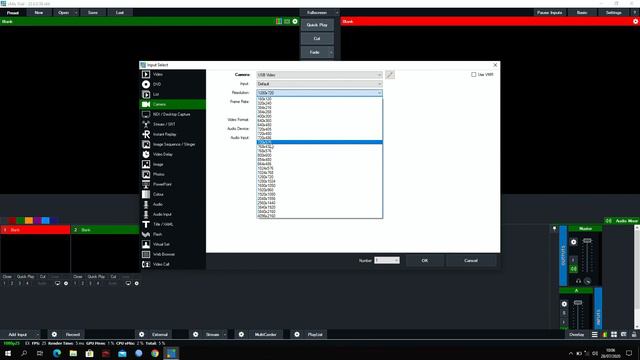Click the Pause Inputs button
640x360 pixels.
coord(549,13)
